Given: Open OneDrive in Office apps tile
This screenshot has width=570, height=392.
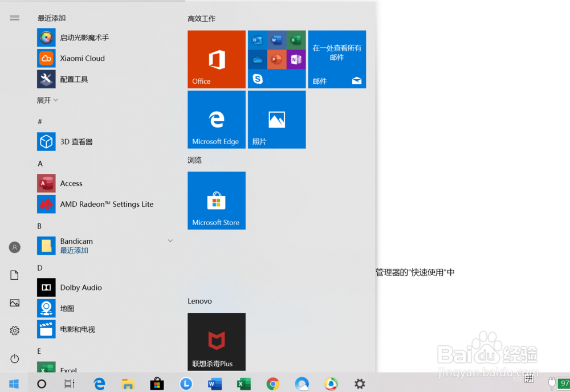Looking at the screenshot, I should click(258, 59).
